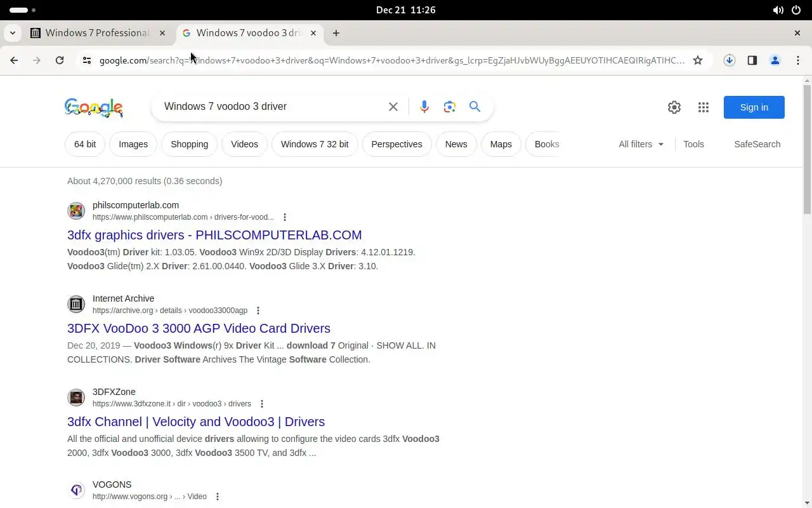Close the Windows 7 Professional tab
Image resolution: width=812 pixels, height=508 pixels.
tap(162, 33)
